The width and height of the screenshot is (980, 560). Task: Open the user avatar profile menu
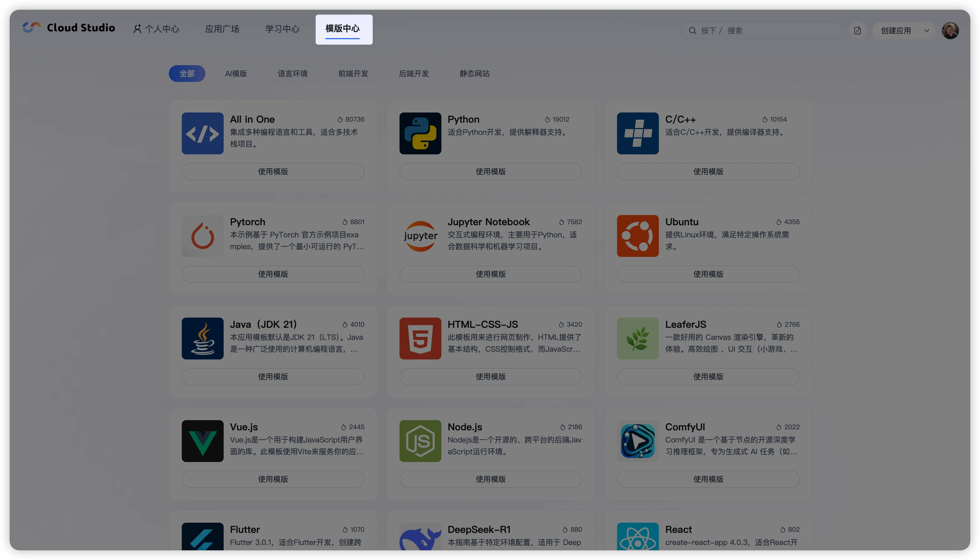tap(950, 30)
